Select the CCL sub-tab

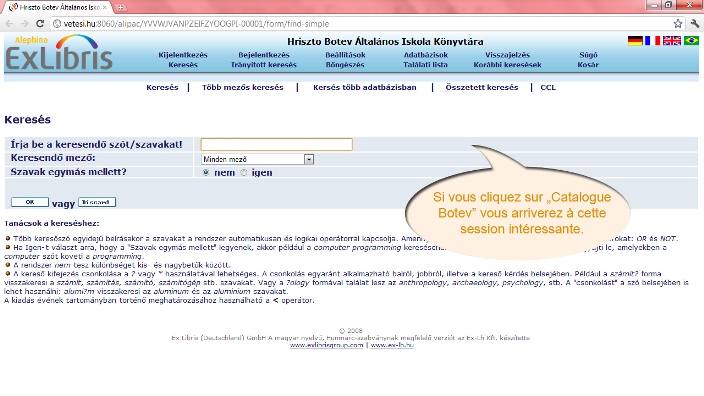[x=548, y=87]
